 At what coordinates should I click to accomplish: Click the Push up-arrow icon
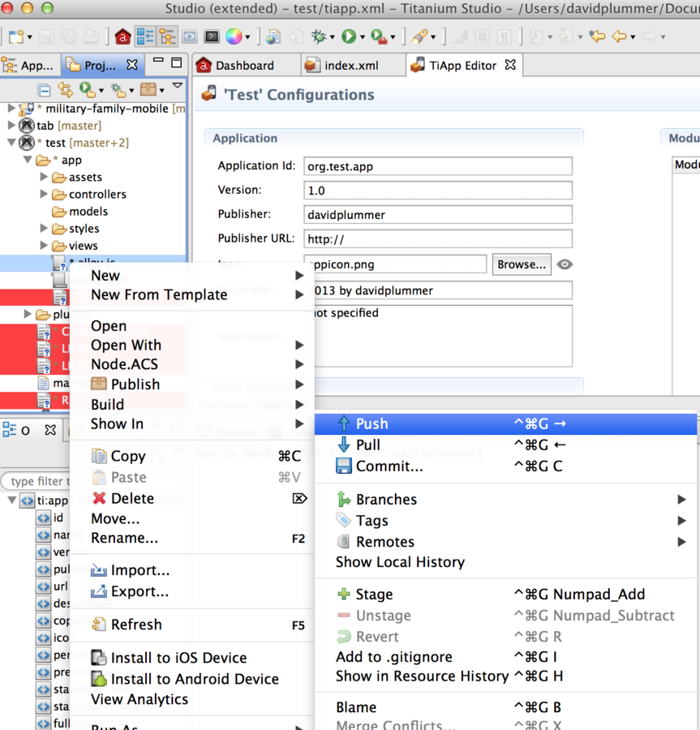point(343,423)
